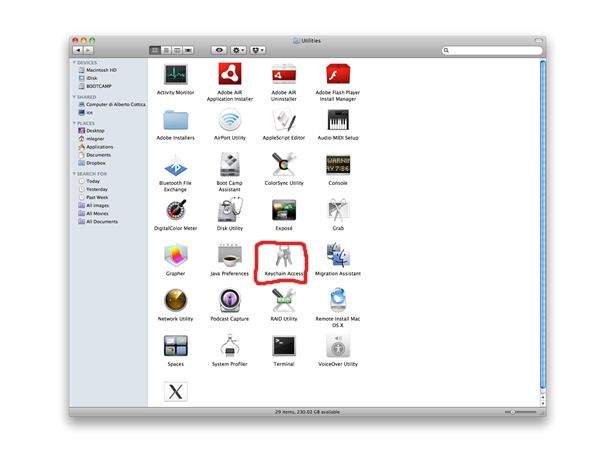The height and width of the screenshot is (450, 600).
Task: Collapse the PLACES sidebar section
Action: click(x=74, y=123)
